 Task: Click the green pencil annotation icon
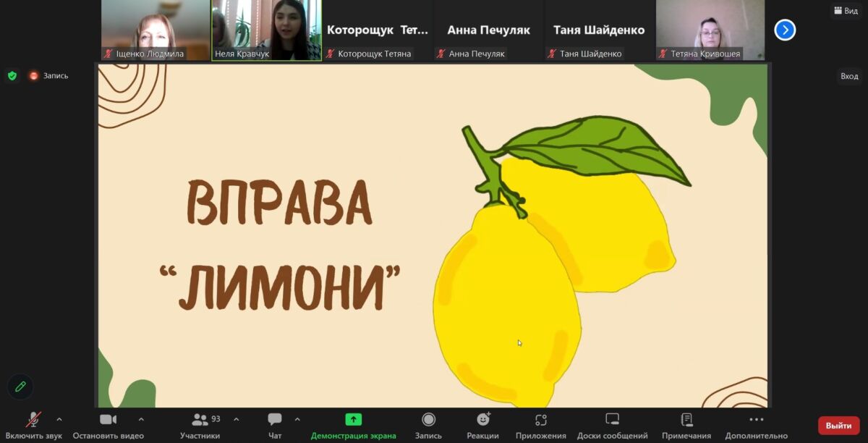point(20,387)
